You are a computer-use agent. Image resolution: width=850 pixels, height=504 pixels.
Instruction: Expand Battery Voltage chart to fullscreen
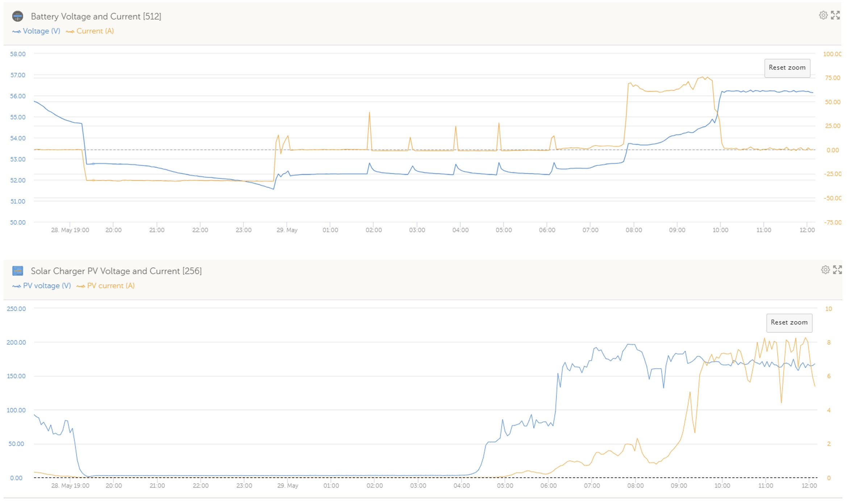[835, 15]
